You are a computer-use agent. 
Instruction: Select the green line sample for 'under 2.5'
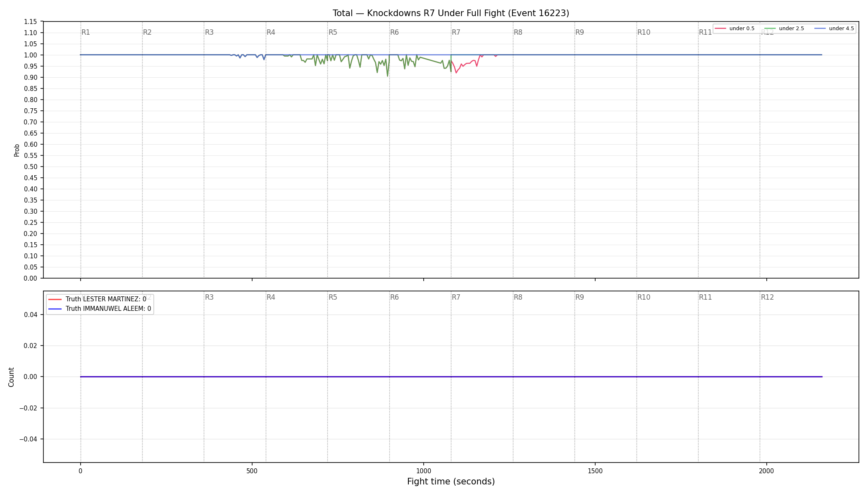(770, 29)
